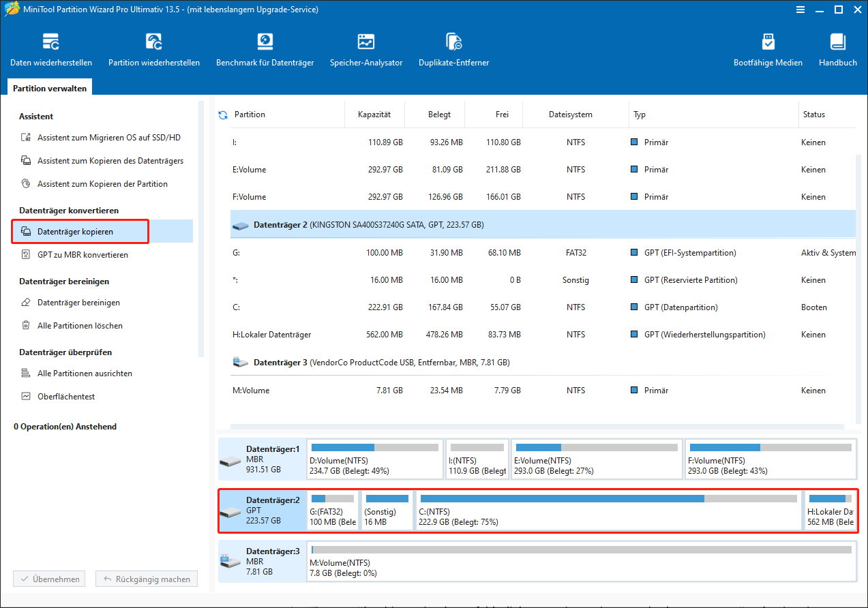Run the Duplikate-Entferner

(453, 50)
